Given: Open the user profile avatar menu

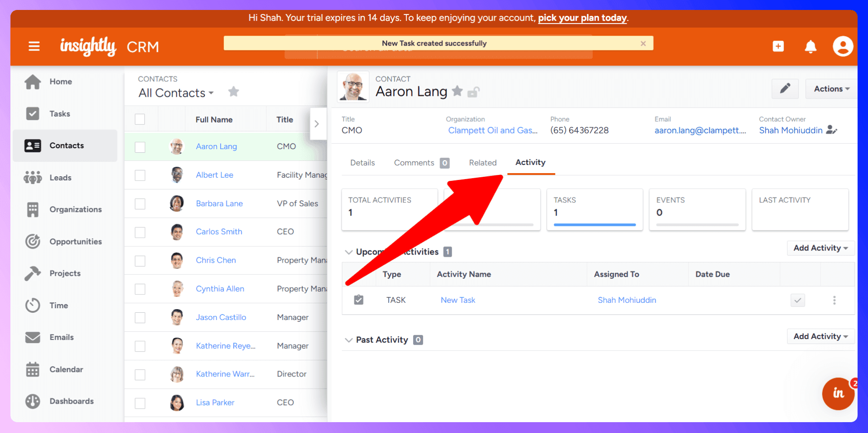Looking at the screenshot, I should (x=843, y=46).
